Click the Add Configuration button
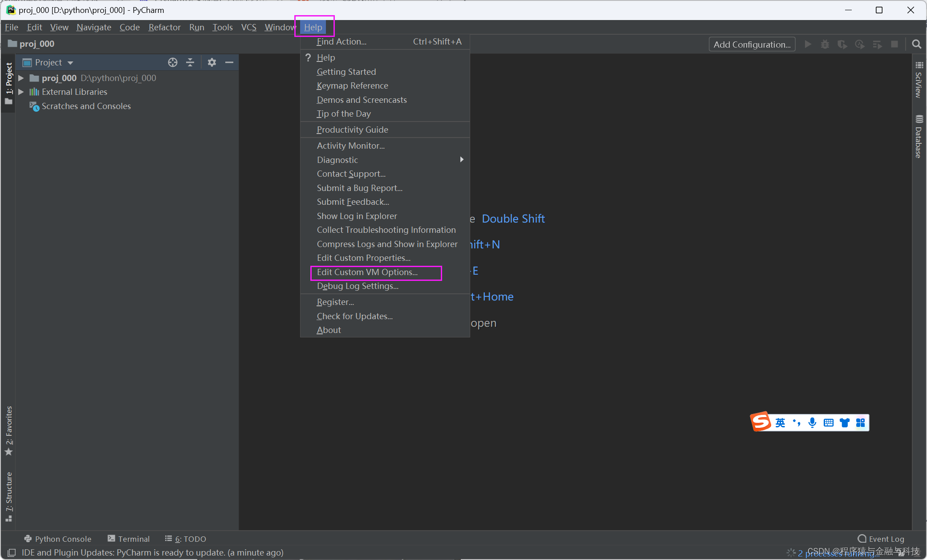The image size is (927, 560). [752, 44]
